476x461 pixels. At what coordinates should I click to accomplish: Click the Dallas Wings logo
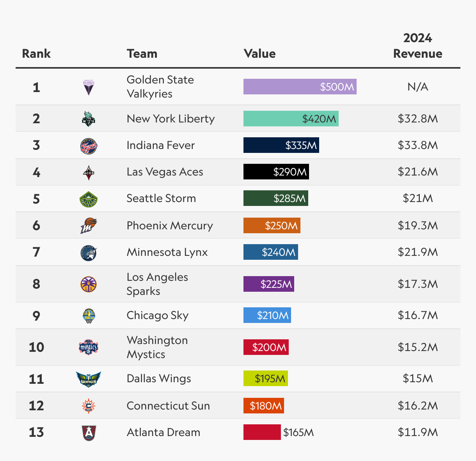pos(89,379)
